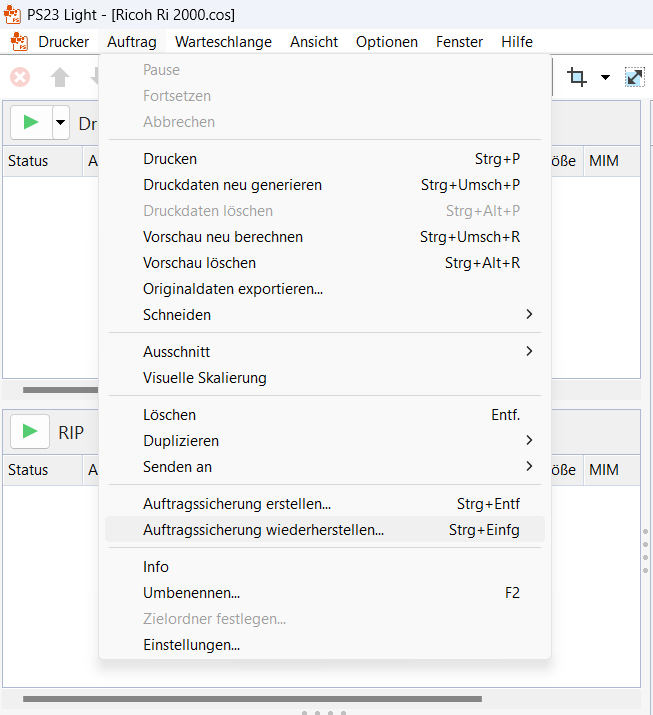Open dropdown arrow next to print play button
The width and height of the screenshot is (653, 715).
point(60,123)
